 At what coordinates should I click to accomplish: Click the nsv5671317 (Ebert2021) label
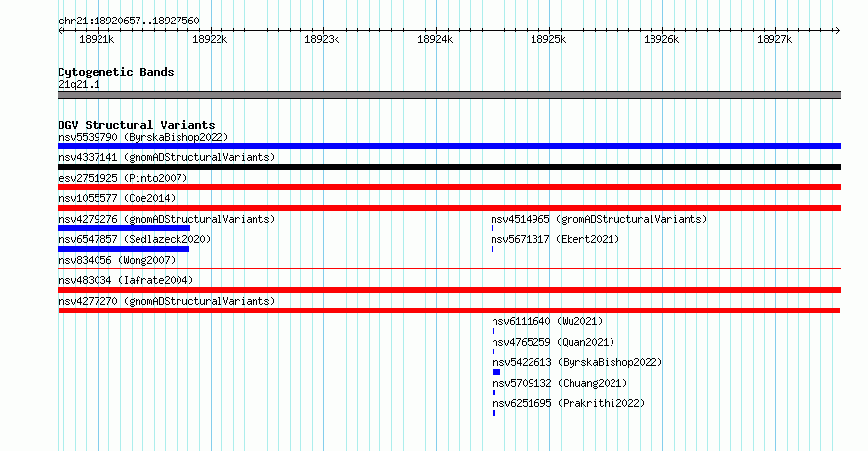coord(555,239)
